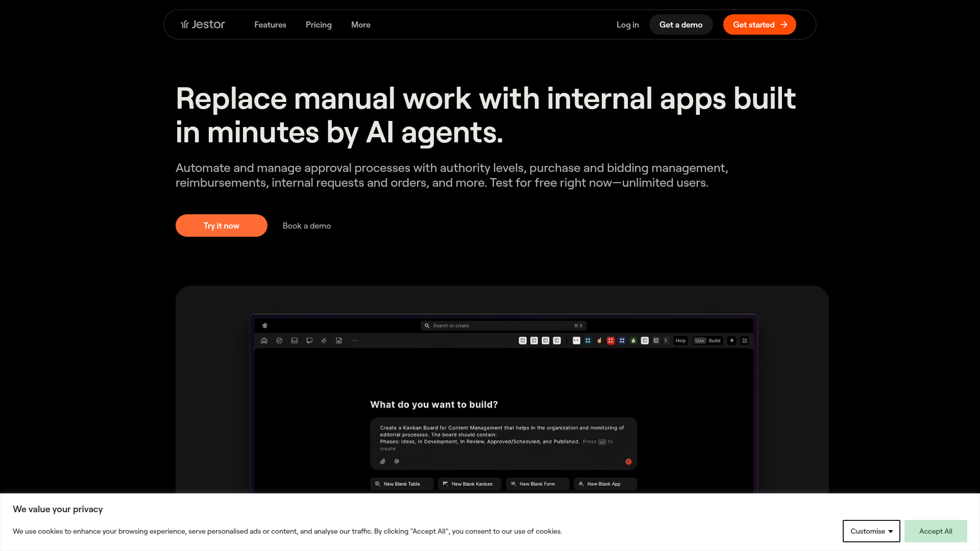Click the plus icon next to the Use/Build switch
980x551 pixels.
pos(732,340)
